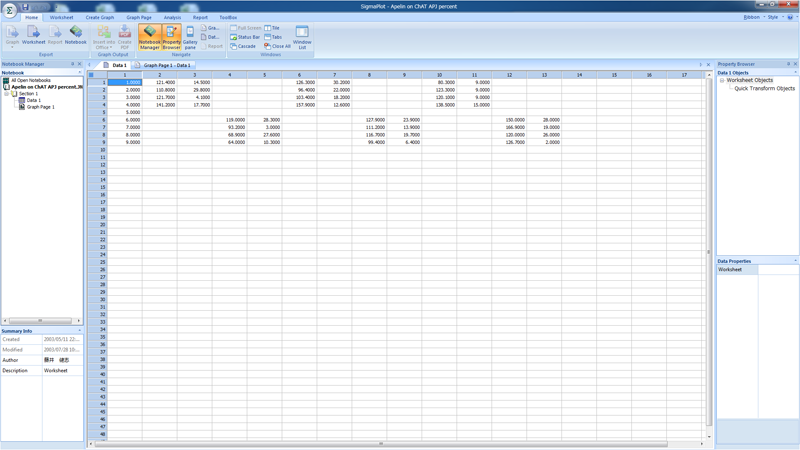Click the Export Worksheet icon
The height and width of the screenshot is (450, 800).
click(33, 36)
